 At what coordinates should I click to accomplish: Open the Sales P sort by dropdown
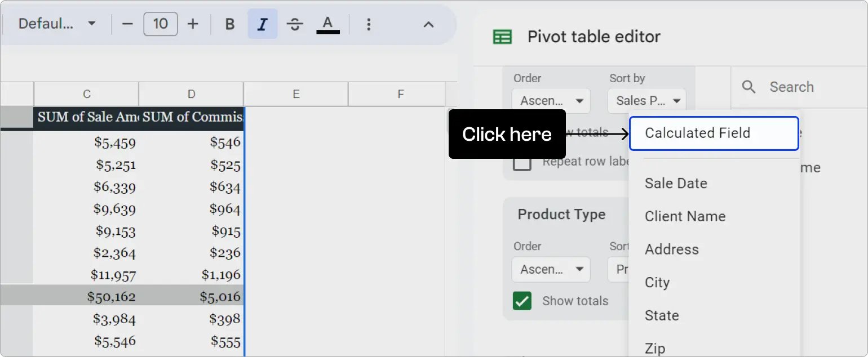pyautogui.click(x=646, y=100)
